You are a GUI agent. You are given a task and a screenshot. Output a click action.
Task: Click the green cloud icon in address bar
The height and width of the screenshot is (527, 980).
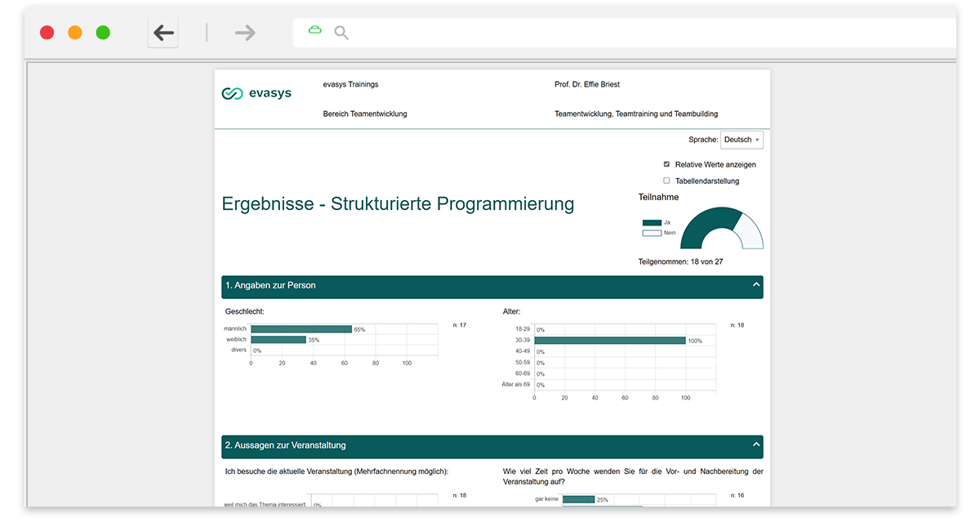point(314,30)
